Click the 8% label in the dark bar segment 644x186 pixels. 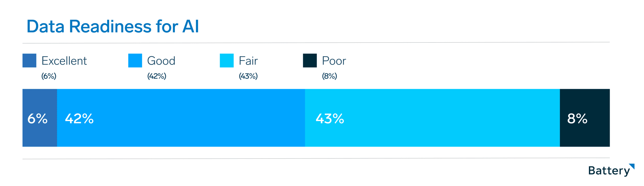click(577, 119)
